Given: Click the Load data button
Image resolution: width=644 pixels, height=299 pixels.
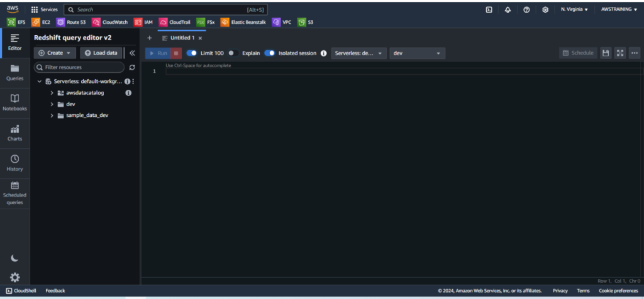Looking at the screenshot, I should point(101,53).
